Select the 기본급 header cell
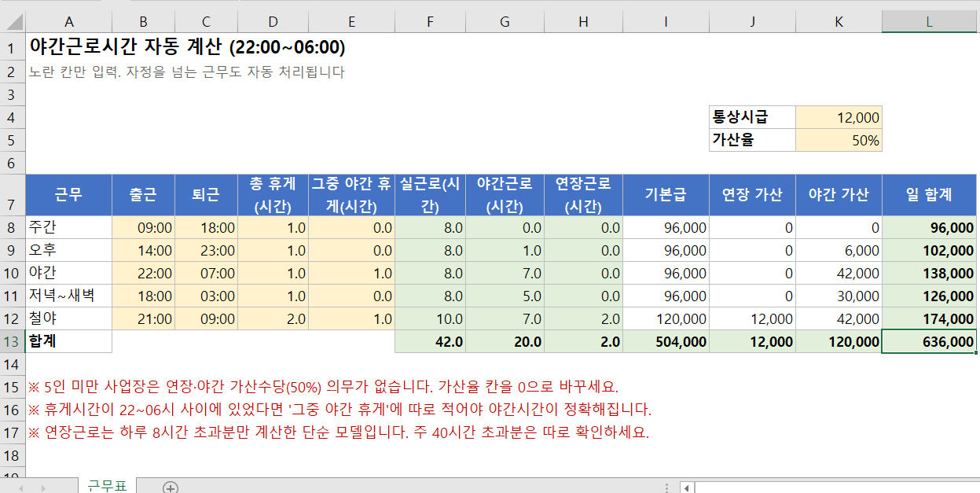Viewport: 980px width, 493px height. 666,195
